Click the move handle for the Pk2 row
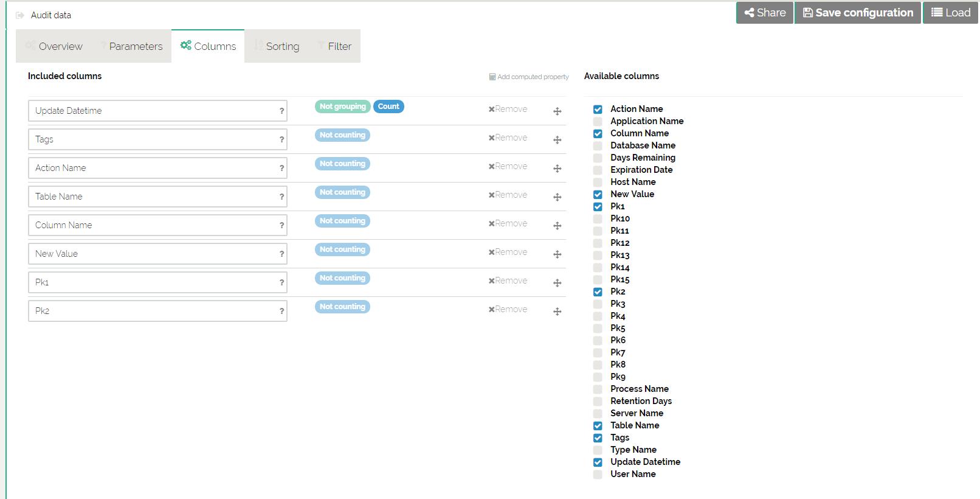 557,312
